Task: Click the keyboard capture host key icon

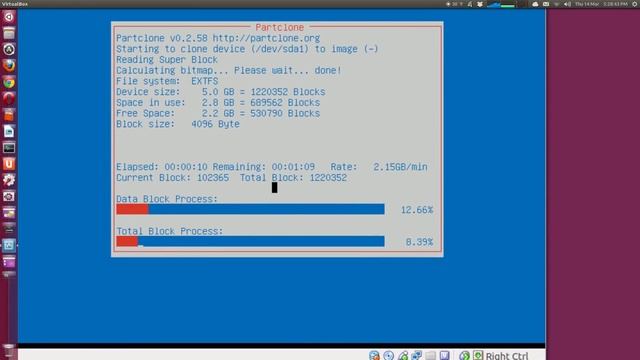Action: [x=478, y=356]
